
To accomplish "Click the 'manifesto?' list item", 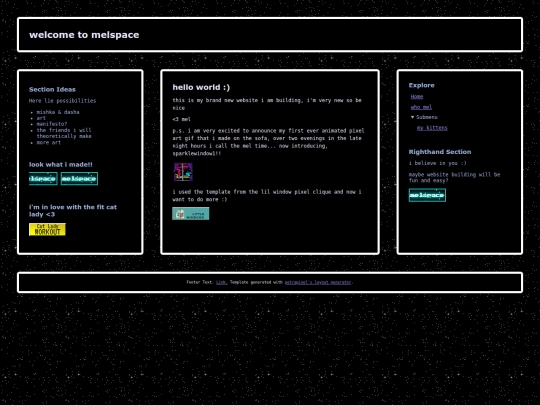I will (x=52, y=124).
